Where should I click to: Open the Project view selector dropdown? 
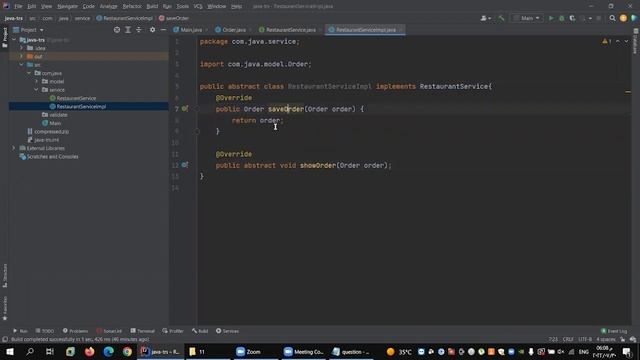(28, 30)
